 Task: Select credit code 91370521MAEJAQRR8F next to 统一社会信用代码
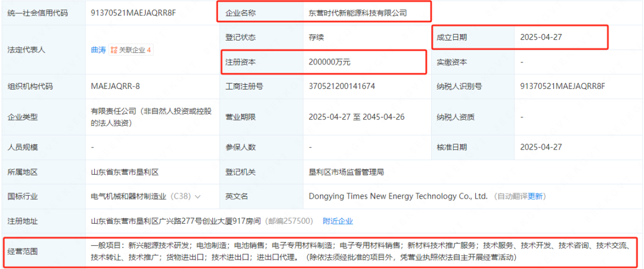(134, 13)
